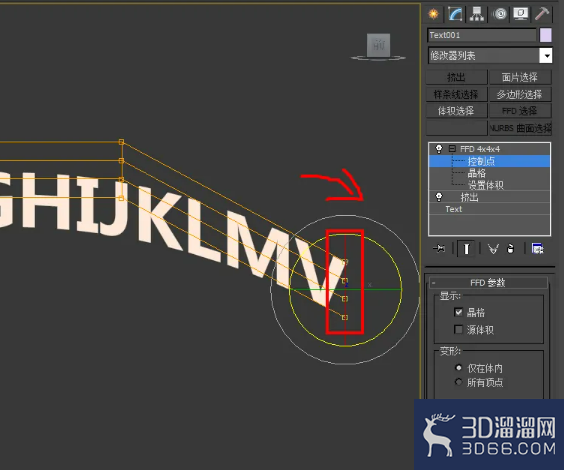Open the 修改器列表 dropdown

(x=490, y=56)
